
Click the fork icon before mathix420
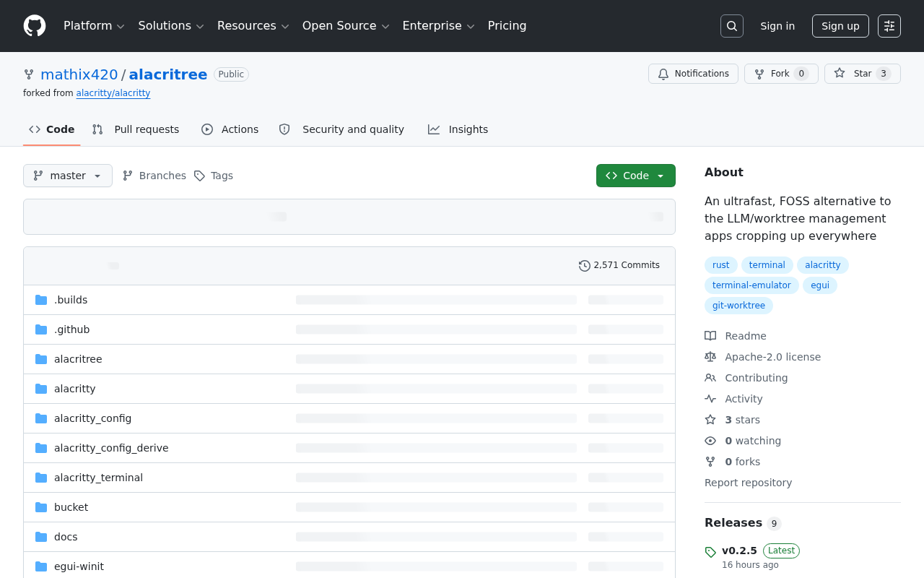pyautogui.click(x=29, y=74)
